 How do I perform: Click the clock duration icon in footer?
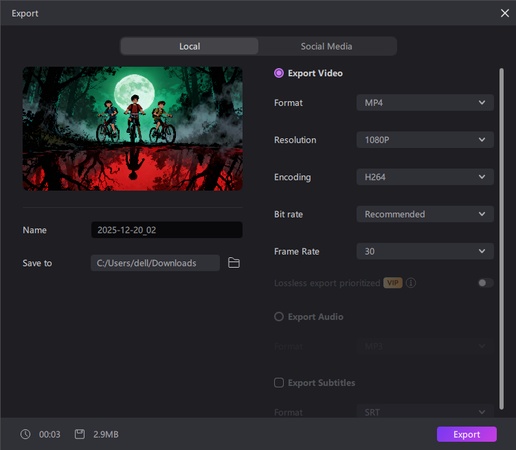tap(25, 434)
